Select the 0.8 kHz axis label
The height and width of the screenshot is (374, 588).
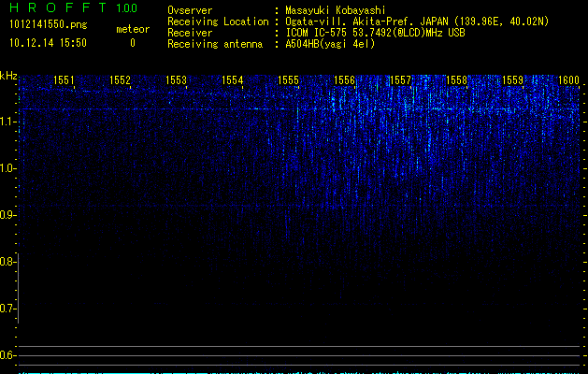[8, 262]
